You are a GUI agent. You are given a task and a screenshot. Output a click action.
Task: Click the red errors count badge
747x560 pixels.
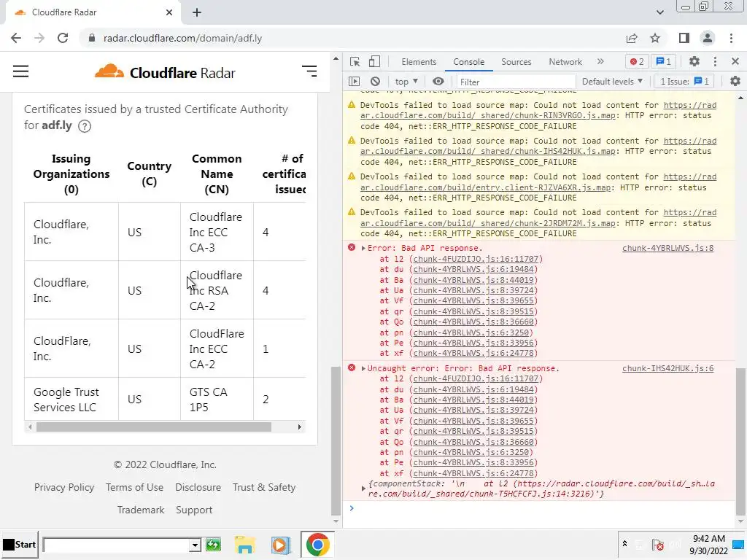(637, 62)
